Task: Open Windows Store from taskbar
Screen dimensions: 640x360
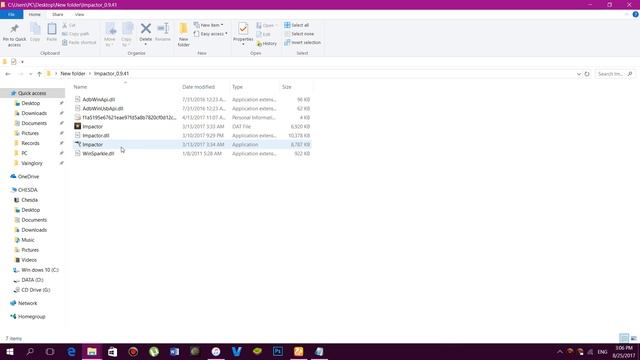Action: (113, 351)
